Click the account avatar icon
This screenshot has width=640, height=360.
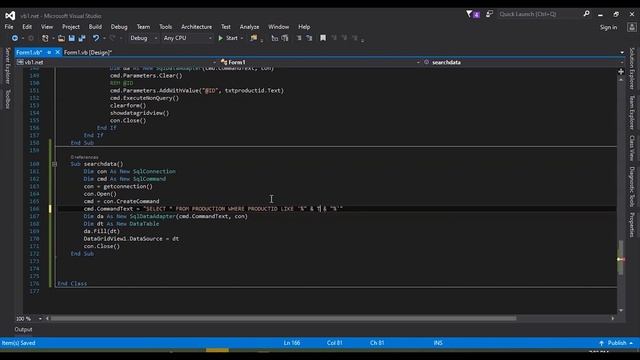pyautogui.click(x=631, y=27)
